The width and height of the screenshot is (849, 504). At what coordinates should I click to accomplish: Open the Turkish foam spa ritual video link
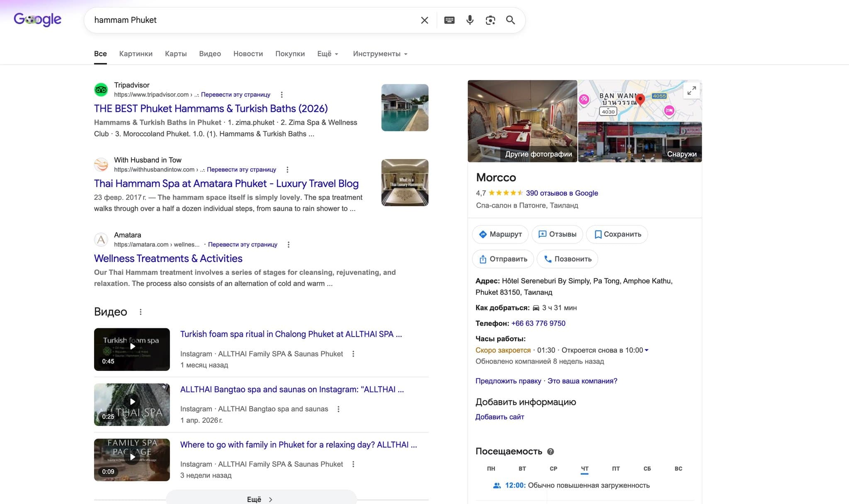tap(291, 334)
